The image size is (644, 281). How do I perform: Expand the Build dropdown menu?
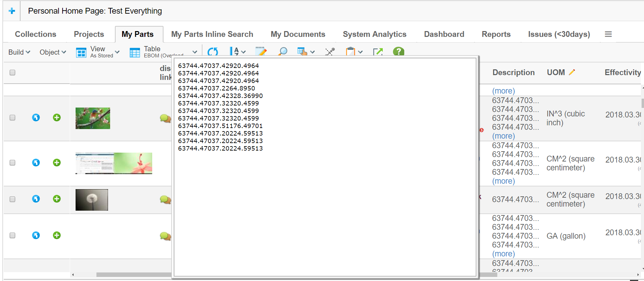[19, 52]
